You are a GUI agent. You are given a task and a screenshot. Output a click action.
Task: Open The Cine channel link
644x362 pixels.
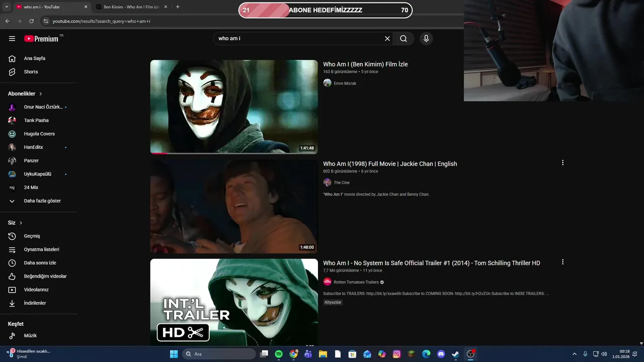point(341,183)
